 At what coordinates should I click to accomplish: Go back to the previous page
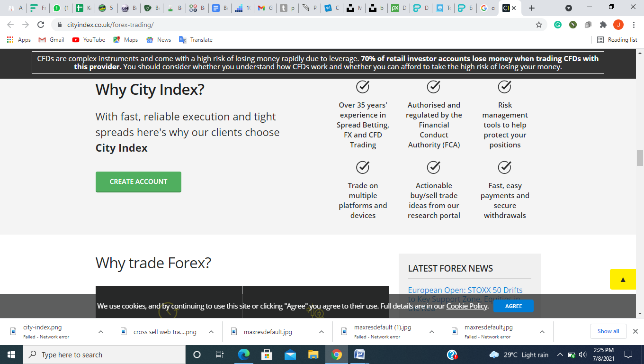click(10, 25)
